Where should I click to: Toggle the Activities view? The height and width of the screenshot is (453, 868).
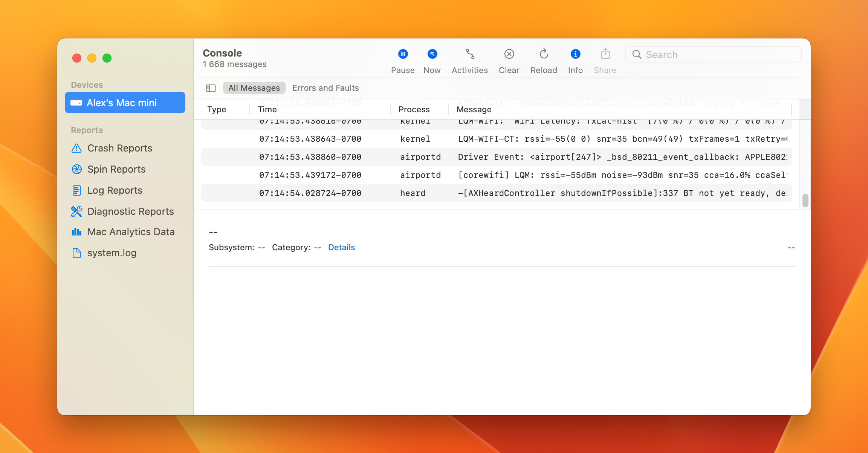pyautogui.click(x=470, y=54)
